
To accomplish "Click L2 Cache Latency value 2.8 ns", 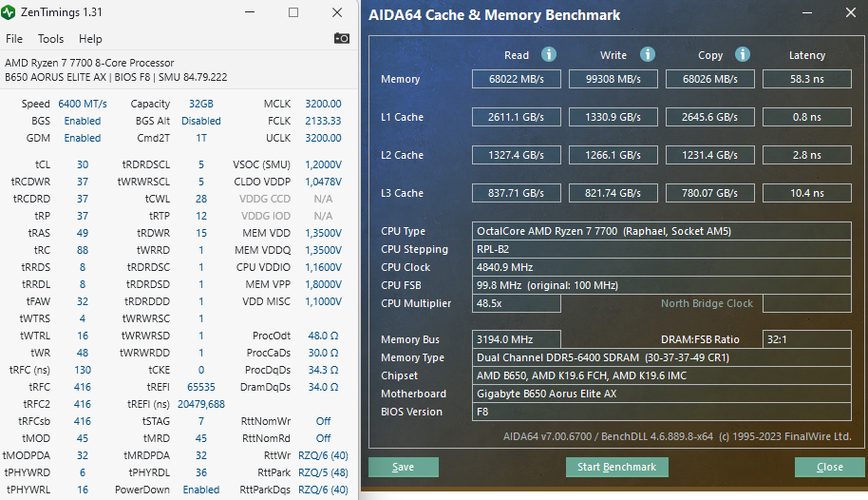I will tap(807, 155).
